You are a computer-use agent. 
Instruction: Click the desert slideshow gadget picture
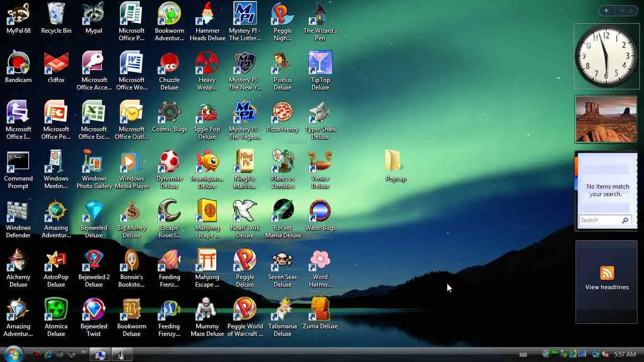[x=606, y=119]
